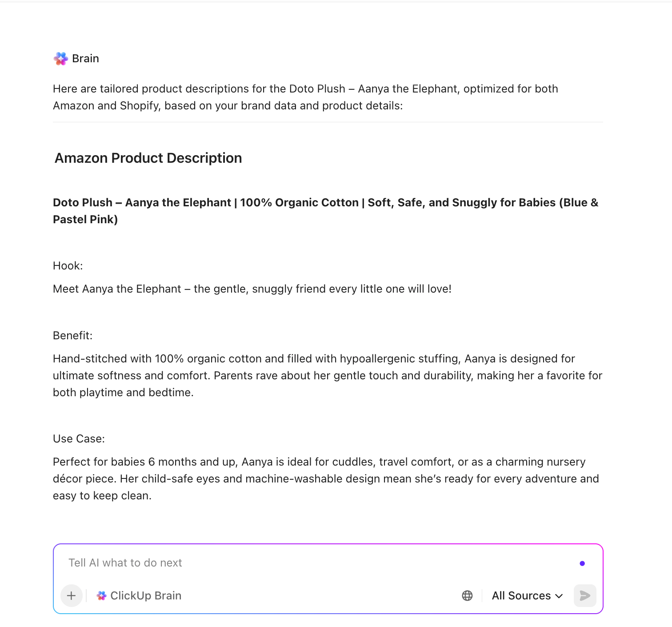Select the ClickUp Brain model icon in input bar

click(x=101, y=595)
